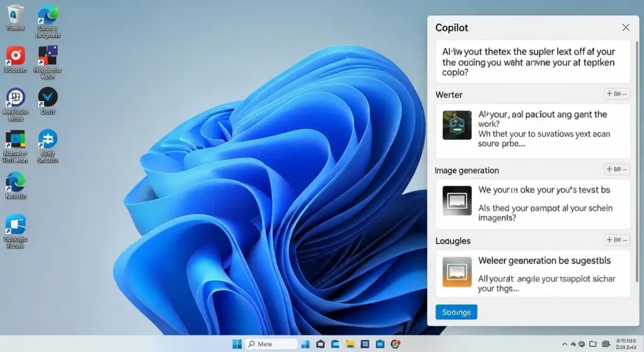Open the taskbar clock and date
644x352 pixels.
coord(626,344)
